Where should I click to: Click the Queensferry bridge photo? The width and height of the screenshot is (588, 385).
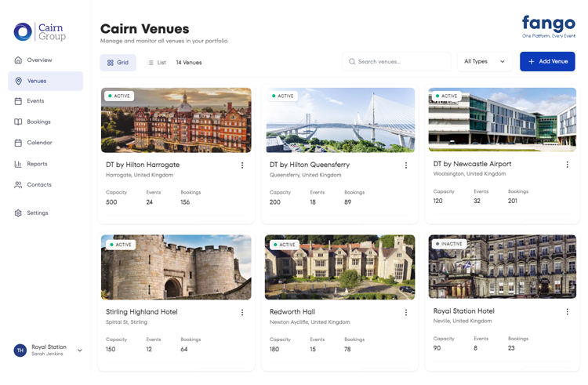click(340, 120)
